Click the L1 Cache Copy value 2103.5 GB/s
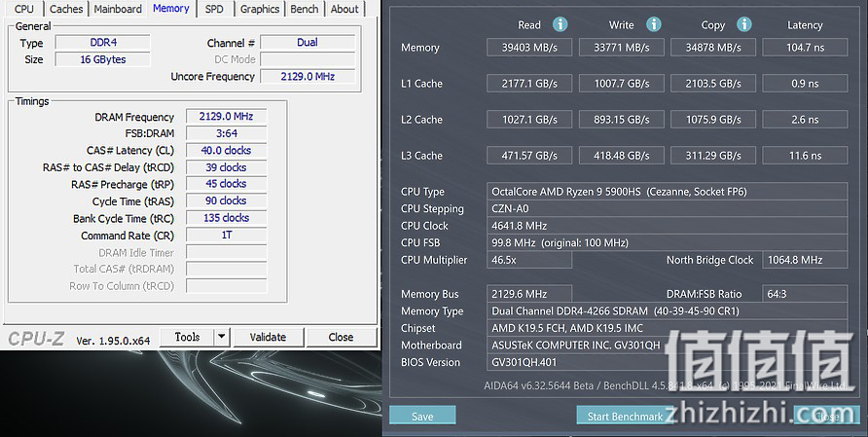 coord(713,83)
